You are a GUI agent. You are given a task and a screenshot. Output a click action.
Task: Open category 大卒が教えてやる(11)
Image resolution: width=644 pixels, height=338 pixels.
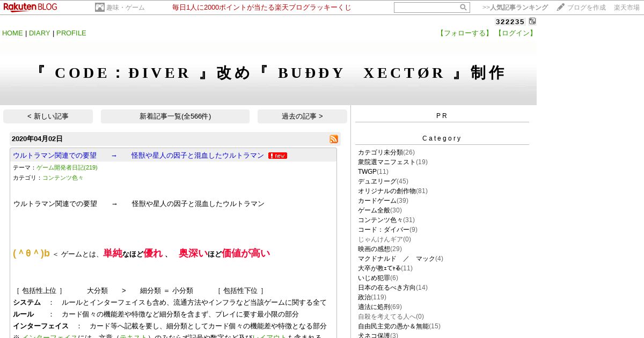tap(385, 268)
